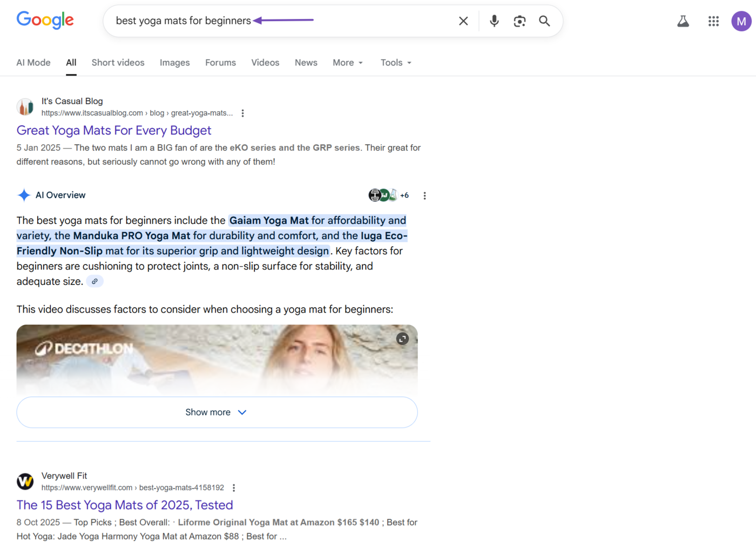Screen dimensions: 756x549
Task: Open the citation link icon after the AI summary
Action: click(94, 281)
